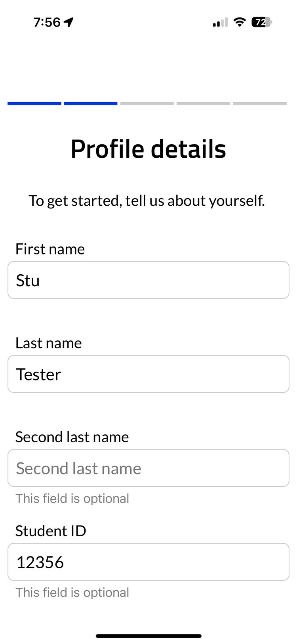Viewport: 297px width, 644px height.
Task: Select the first blue progress bar segment
Action: point(34,103)
